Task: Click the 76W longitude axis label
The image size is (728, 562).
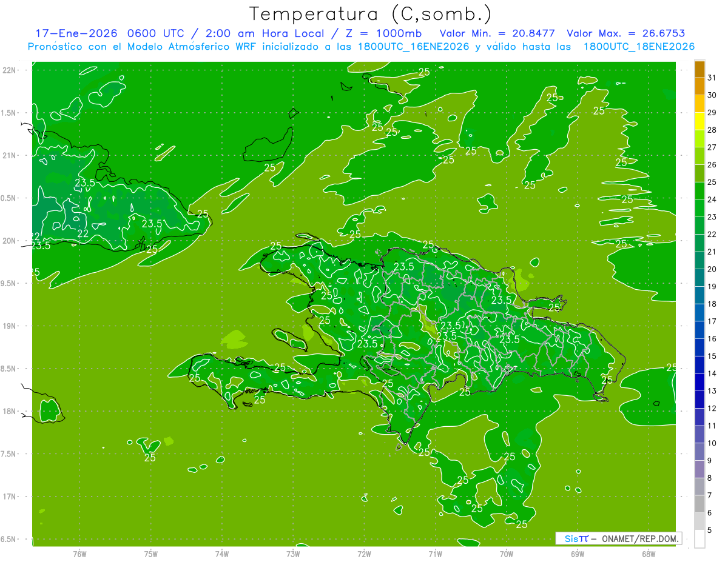Action: (x=79, y=554)
